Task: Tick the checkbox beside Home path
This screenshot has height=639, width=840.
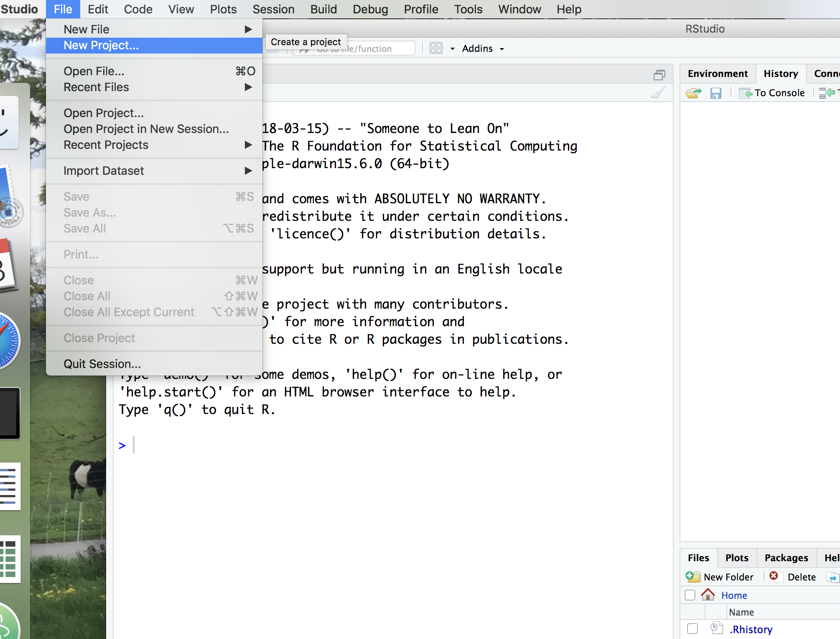Action: click(x=690, y=595)
